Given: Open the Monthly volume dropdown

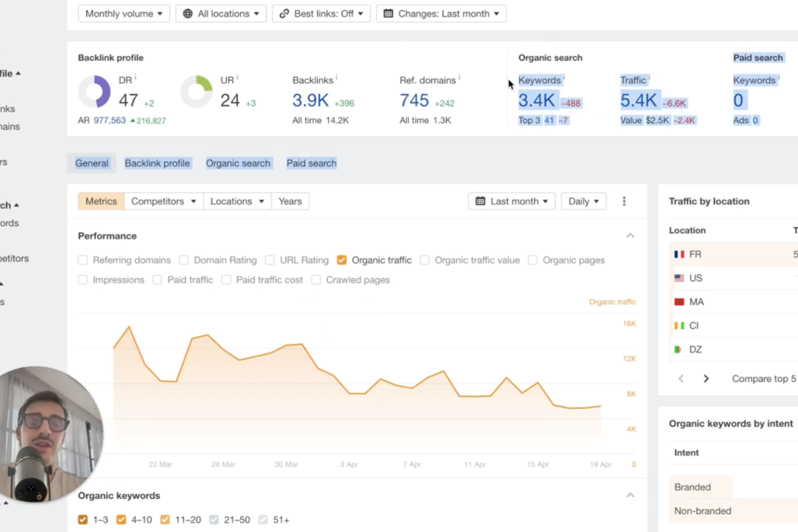Looking at the screenshot, I should tap(124, 13).
